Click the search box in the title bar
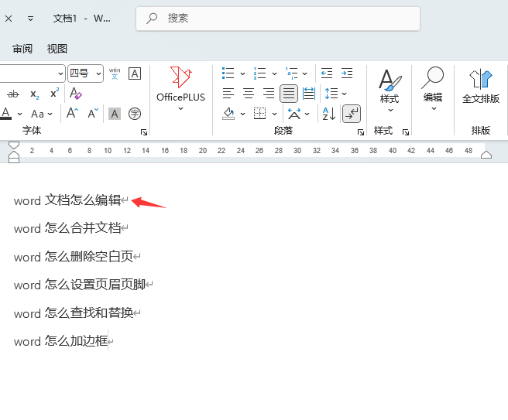Screen dimensions: 508x420 278,19
